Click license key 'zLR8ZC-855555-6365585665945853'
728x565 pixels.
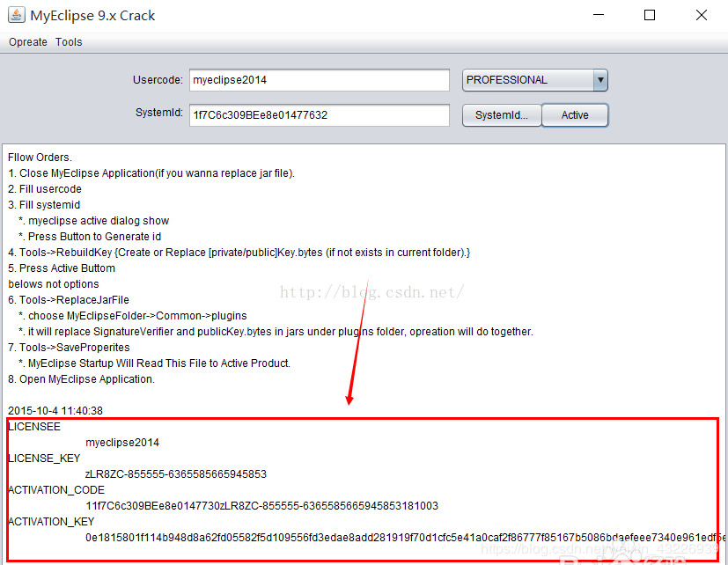[x=176, y=474]
